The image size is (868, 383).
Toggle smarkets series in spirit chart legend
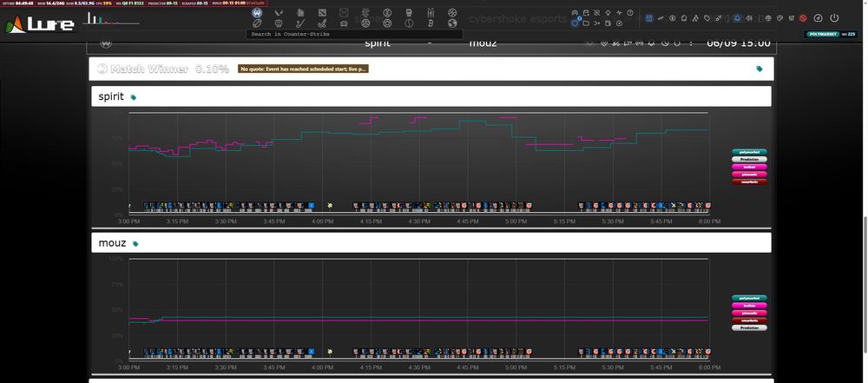tap(749, 182)
